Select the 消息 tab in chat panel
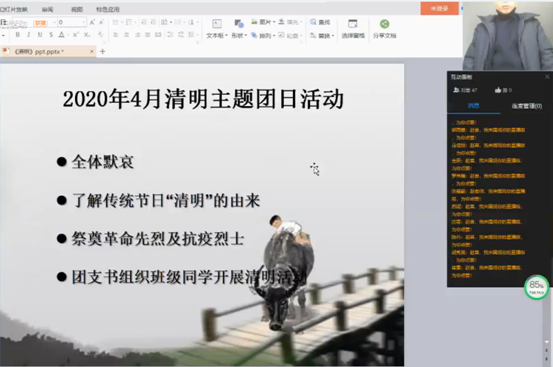 [x=473, y=105]
